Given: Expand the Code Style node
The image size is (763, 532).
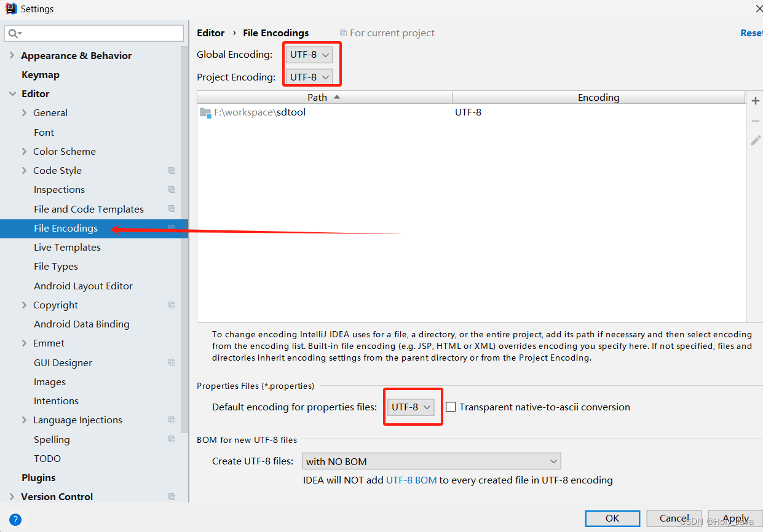Looking at the screenshot, I should point(24,171).
